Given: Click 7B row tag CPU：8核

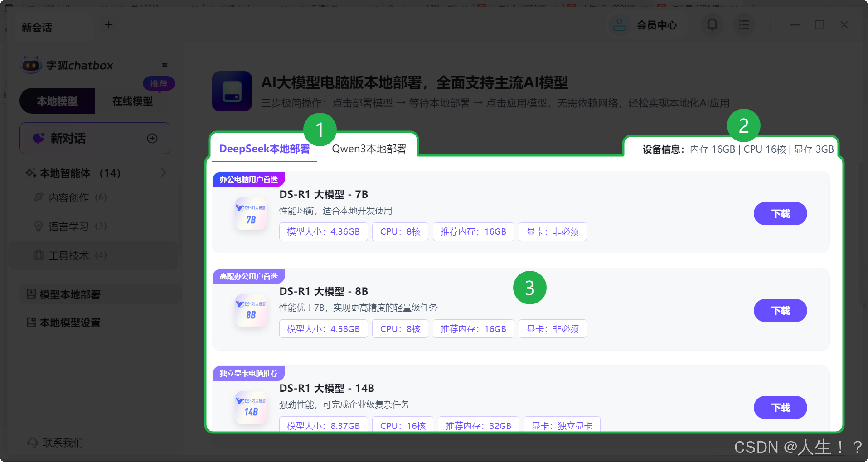Looking at the screenshot, I should [400, 231].
